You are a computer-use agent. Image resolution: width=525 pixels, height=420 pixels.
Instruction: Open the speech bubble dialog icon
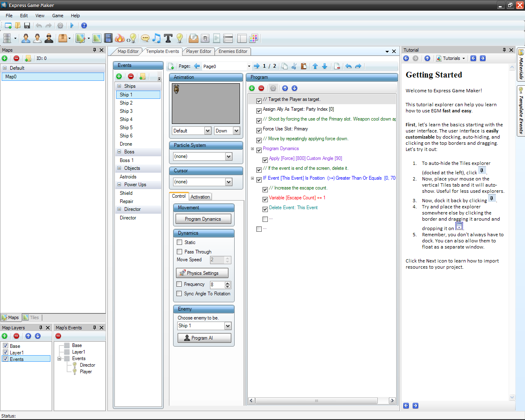[x=145, y=38]
